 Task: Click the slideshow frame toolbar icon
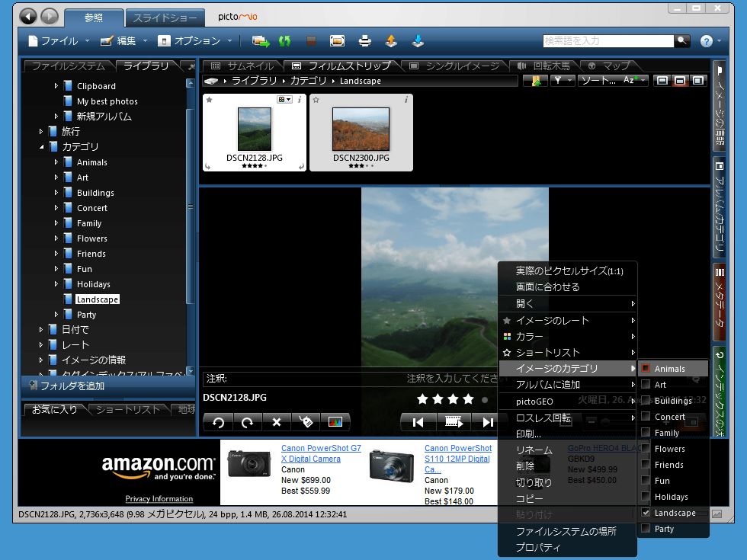pos(337,41)
